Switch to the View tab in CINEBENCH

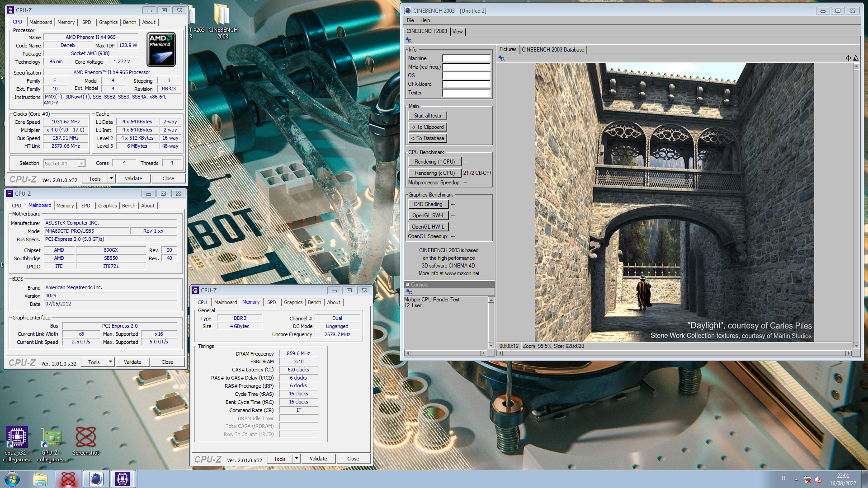coord(458,32)
